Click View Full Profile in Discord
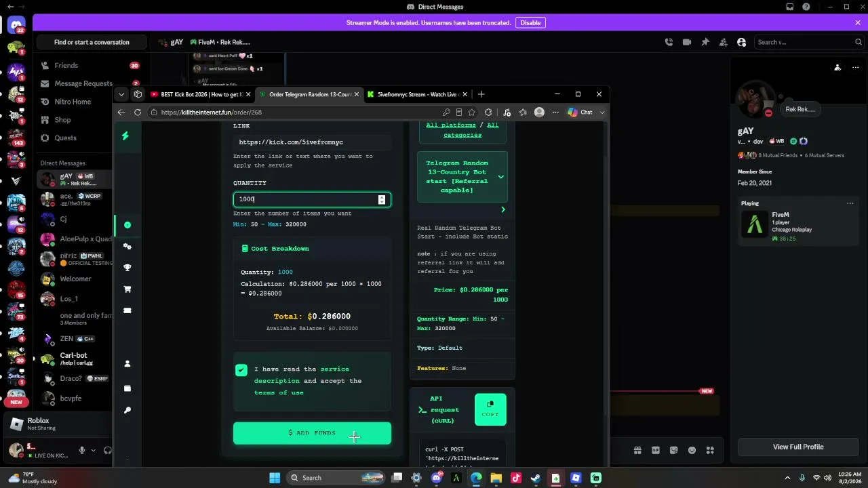The width and height of the screenshot is (868, 488). (798, 447)
